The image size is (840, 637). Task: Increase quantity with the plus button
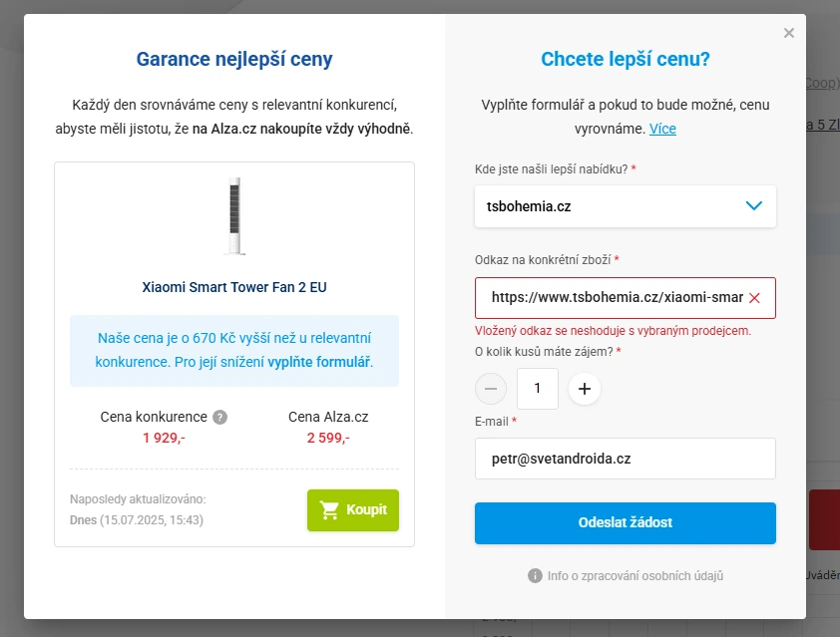click(x=585, y=389)
